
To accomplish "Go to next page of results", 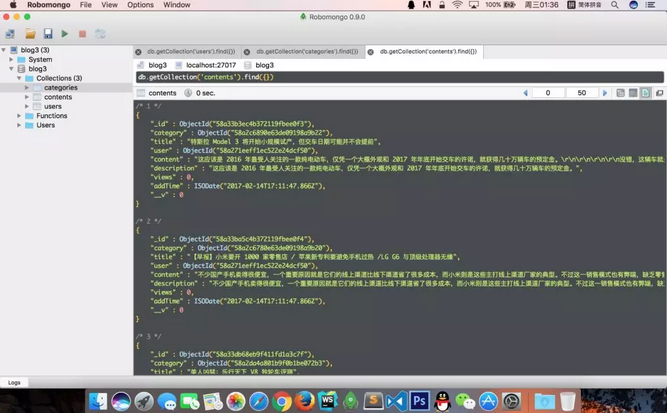I will (x=605, y=93).
